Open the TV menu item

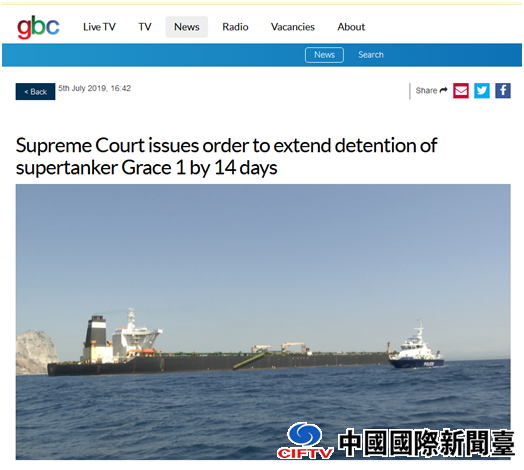[145, 27]
